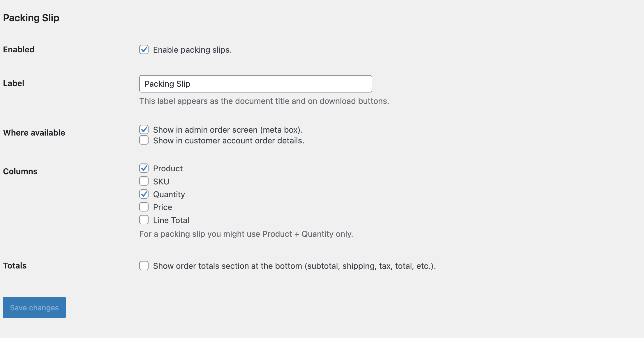Click the Where available section label
The height and width of the screenshot is (338, 644).
(x=34, y=133)
